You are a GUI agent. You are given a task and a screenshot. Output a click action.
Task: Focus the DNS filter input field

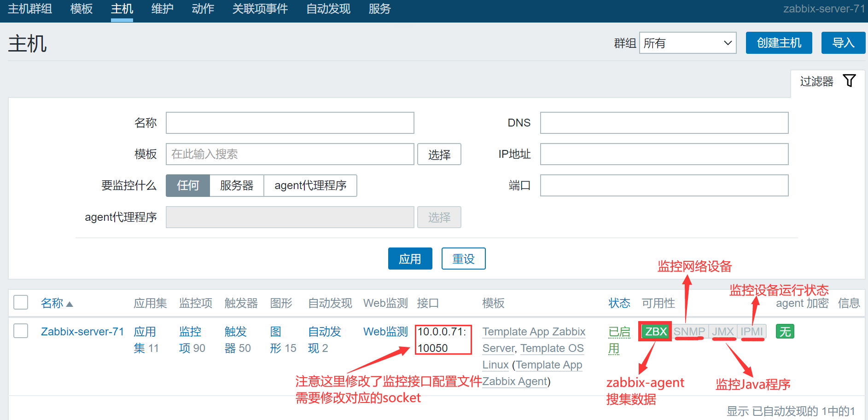click(x=664, y=123)
